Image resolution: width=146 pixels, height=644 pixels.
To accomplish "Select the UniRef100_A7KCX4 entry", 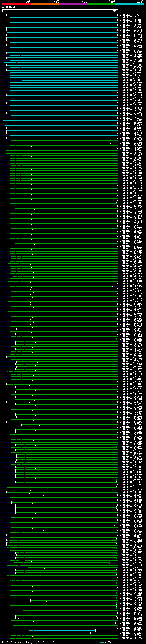I will point(131,211).
